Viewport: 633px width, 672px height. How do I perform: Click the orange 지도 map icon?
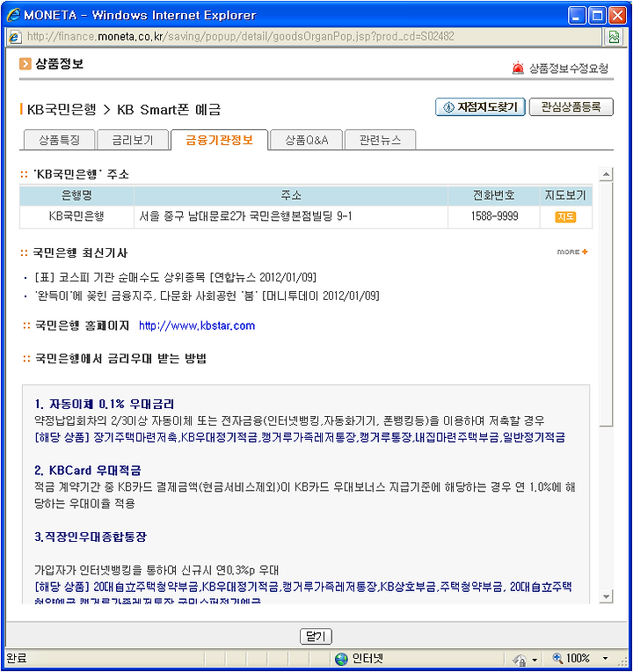tap(565, 217)
